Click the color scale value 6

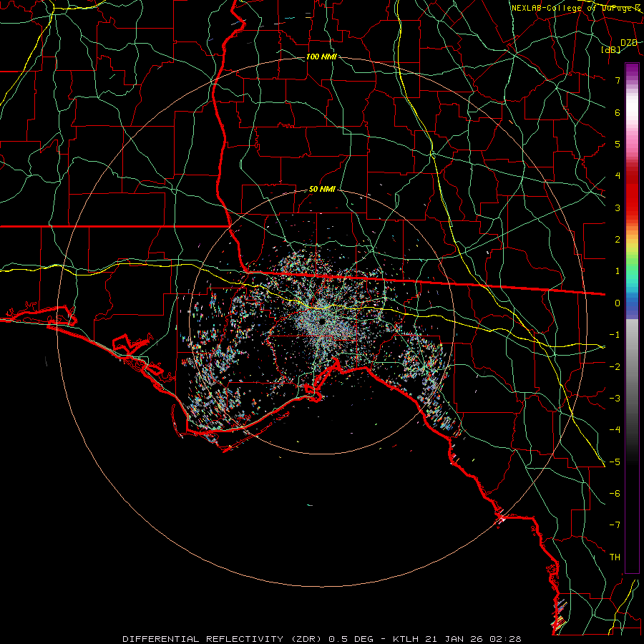click(618, 112)
